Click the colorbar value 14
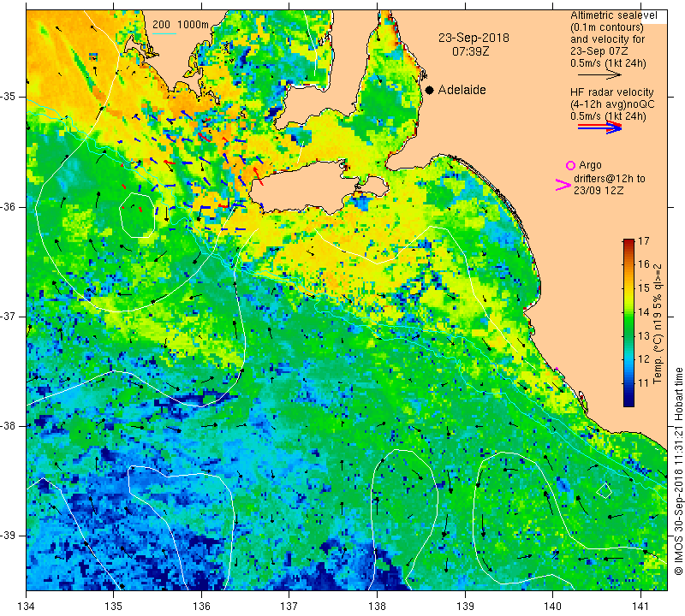 click(644, 312)
